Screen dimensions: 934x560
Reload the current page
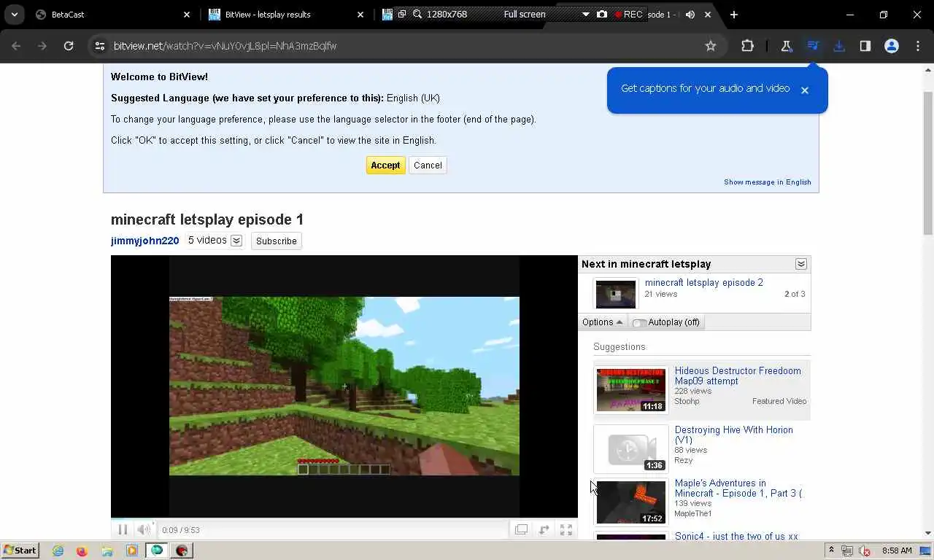[69, 46]
